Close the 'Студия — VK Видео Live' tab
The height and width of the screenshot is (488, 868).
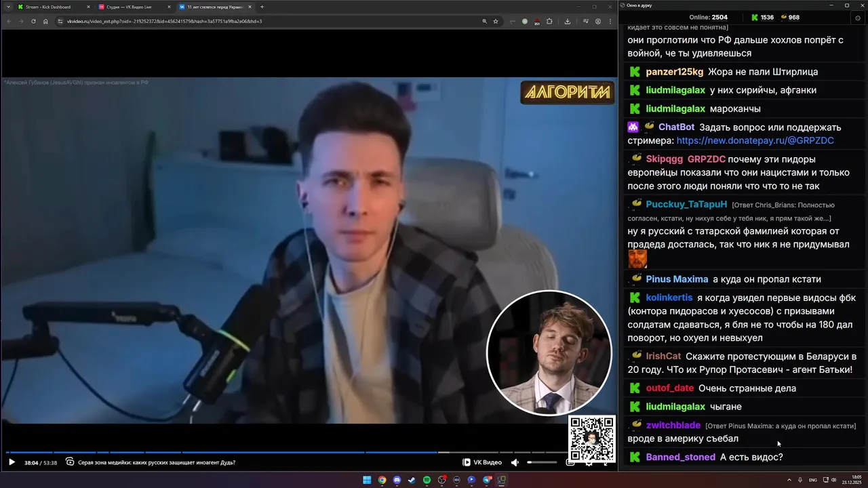point(169,7)
